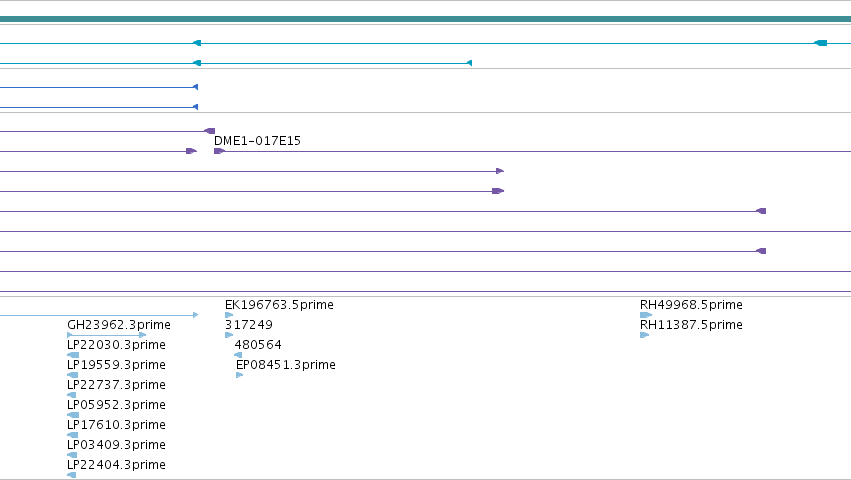The height and width of the screenshot is (480, 851).
Task: Click the LP05952.3prime label
Action: click(x=116, y=405)
